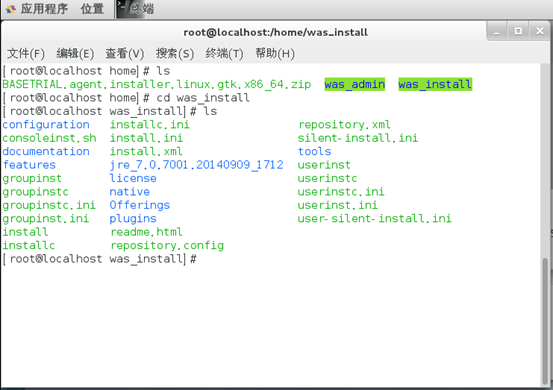The width and height of the screenshot is (553, 390).
Task: Click the license directory name
Action: 133,178
